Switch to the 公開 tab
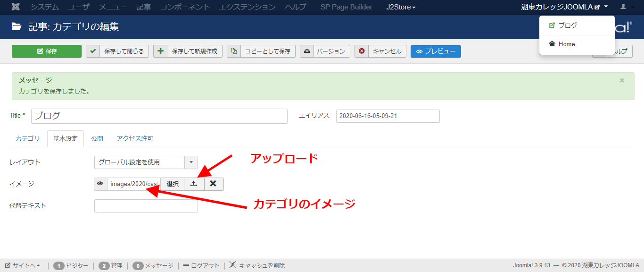Screen dimensions: 644x272 (97, 139)
